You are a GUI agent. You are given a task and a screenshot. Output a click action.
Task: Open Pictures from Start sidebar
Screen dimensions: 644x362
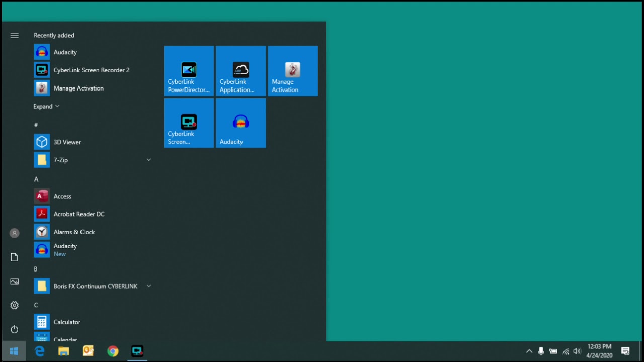coord(14,282)
